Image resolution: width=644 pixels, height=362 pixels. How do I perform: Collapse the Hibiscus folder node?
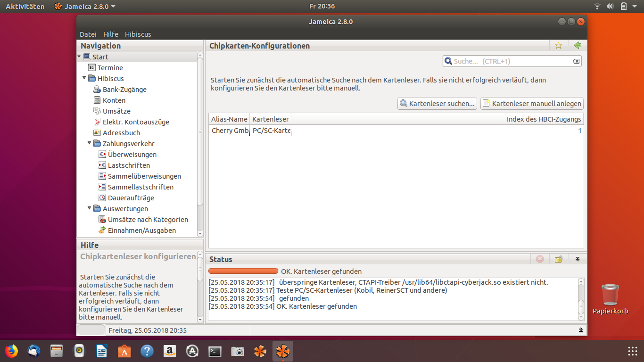(x=84, y=78)
